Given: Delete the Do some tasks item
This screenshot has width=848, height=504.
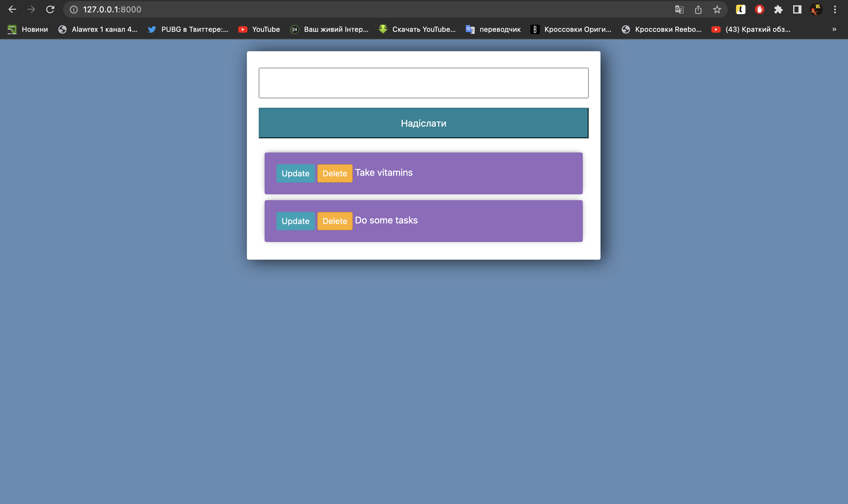Looking at the screenshot, I should point(334,221).
